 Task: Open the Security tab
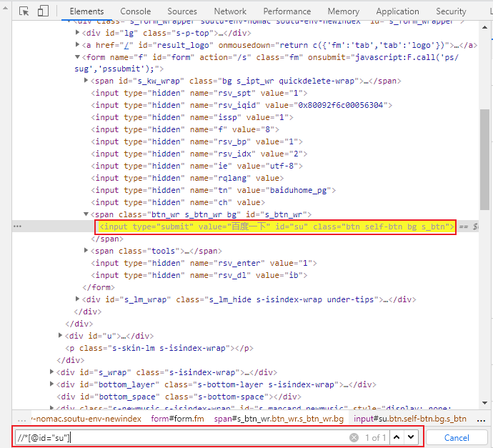[451, 11]
